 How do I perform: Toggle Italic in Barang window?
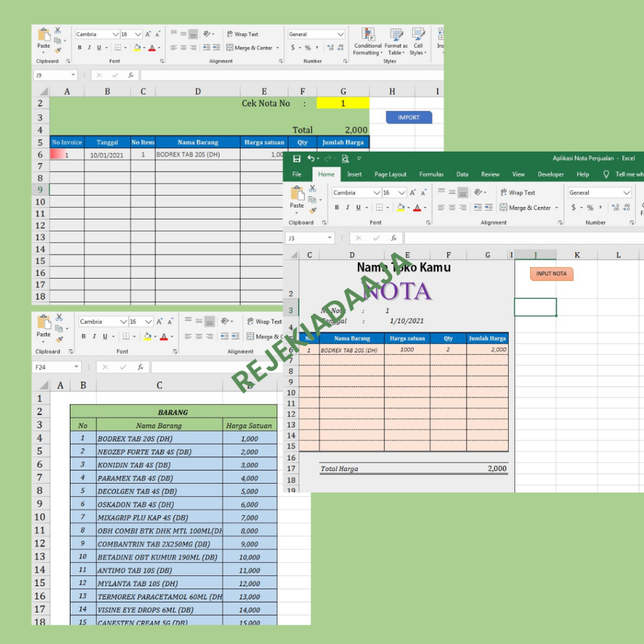click(x=94, y=336)
